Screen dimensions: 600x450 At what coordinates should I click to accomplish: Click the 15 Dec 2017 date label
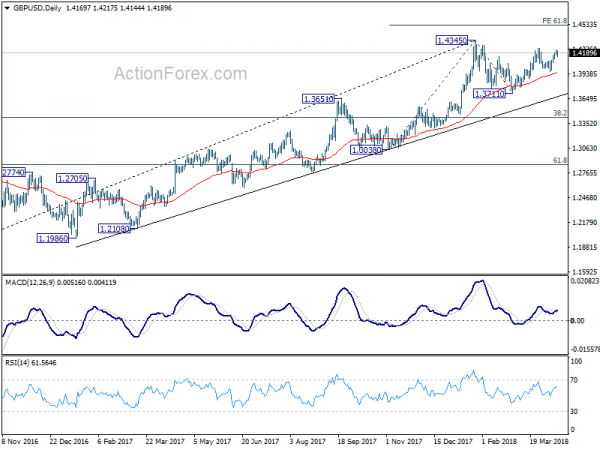(x=453, y=441)
